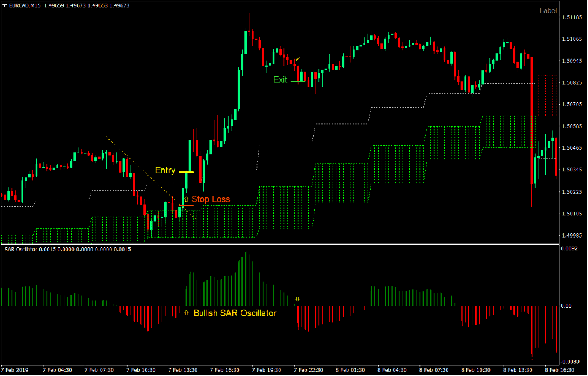
Task: Click the yellow up arrow beside Bullish SAR Oscillator
Action: [x=185, y=312]
